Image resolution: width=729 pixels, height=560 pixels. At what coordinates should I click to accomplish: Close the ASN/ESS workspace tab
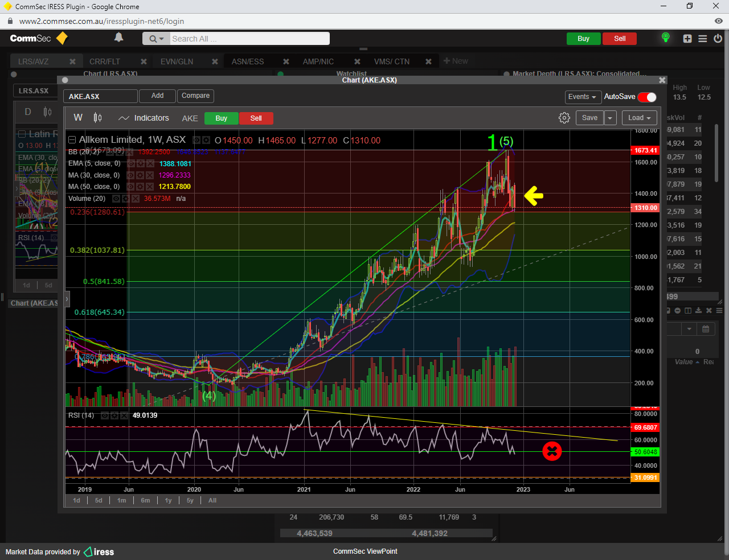286,61
